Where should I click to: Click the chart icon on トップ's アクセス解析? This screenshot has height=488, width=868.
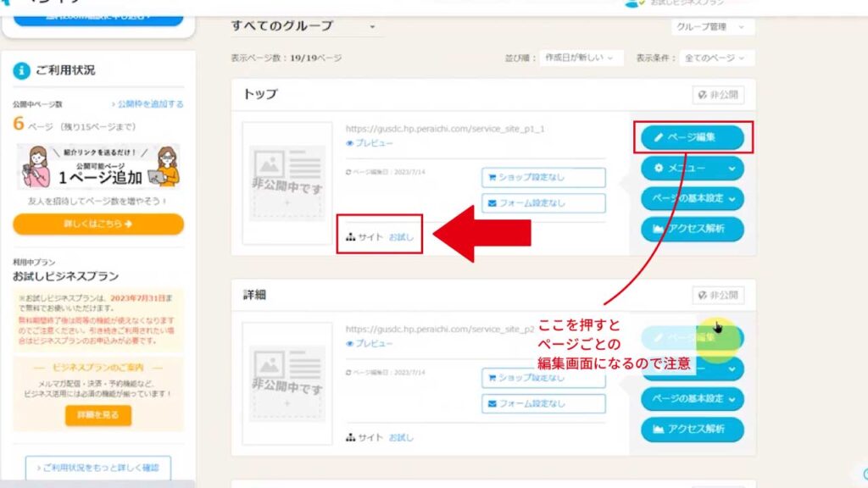pyautogui.click(x=658, y=229)
